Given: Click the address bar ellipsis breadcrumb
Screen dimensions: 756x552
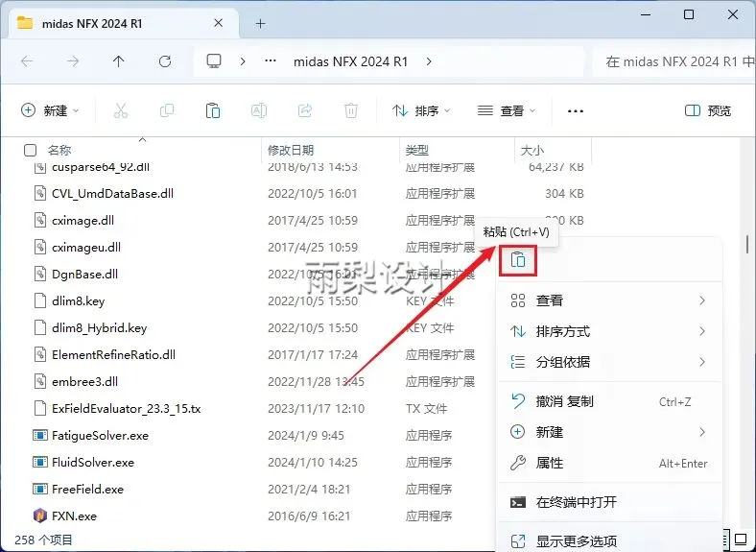Looking at the screenshot, I should 271,61.
